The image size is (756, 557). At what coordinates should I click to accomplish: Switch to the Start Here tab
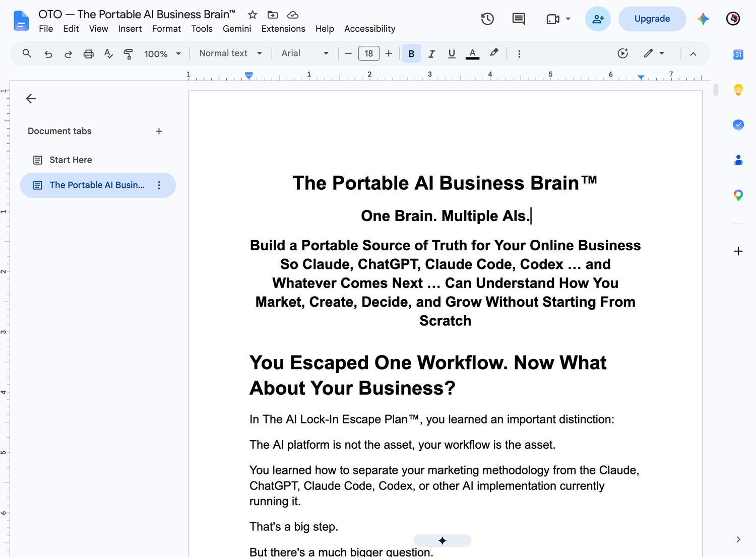click(71, 160)
